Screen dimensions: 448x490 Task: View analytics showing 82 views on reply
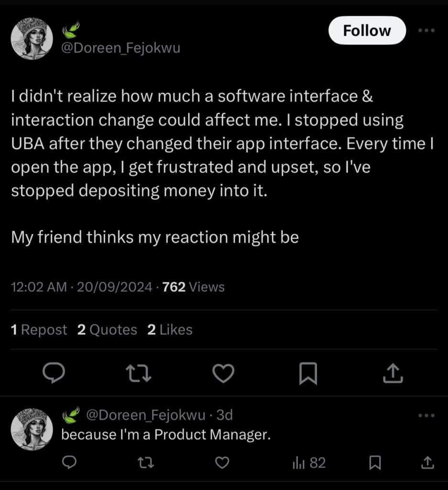(309, 463)
